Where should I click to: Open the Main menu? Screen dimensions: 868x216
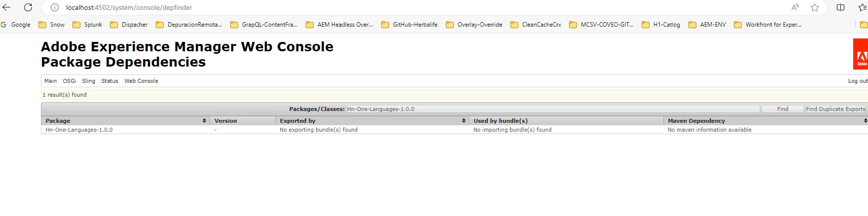pyautogui.click(x=50, y=81)
